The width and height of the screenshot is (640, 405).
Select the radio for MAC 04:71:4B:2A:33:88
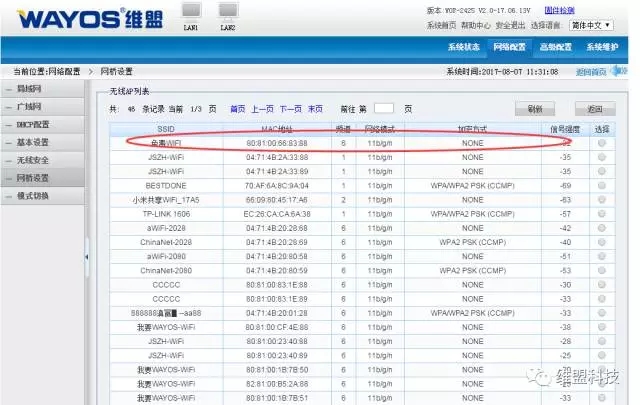pos(602,157)
